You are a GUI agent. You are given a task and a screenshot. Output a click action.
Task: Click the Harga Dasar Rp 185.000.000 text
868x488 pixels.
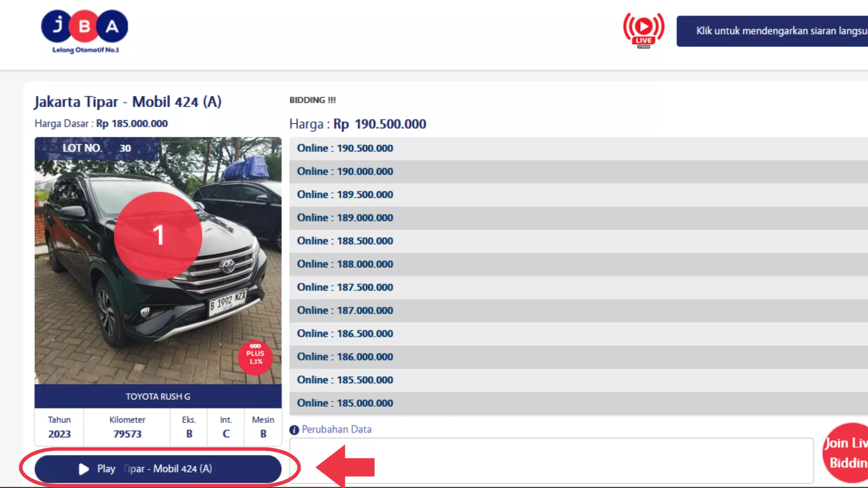[x=101, y=123]
